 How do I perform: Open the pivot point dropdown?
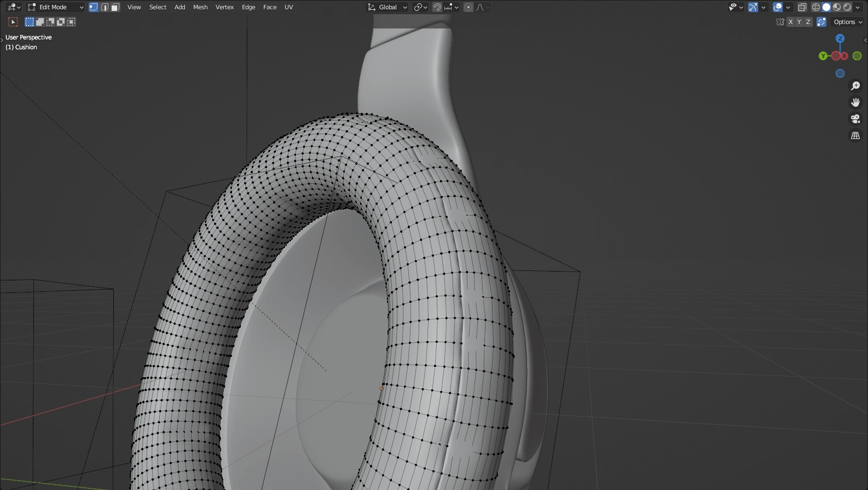pyautogui.click(x=420, y=7)
